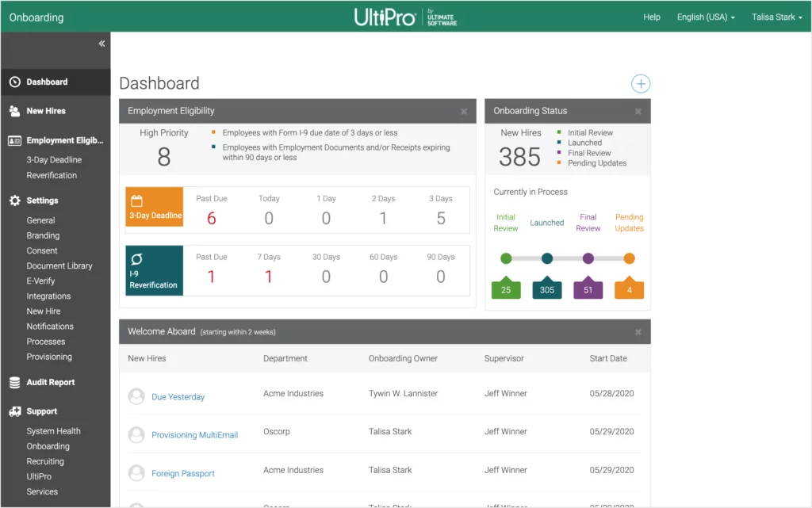
Task: Click the Settings gear icon
Action: pyautogui.click(x=14, y=201)
